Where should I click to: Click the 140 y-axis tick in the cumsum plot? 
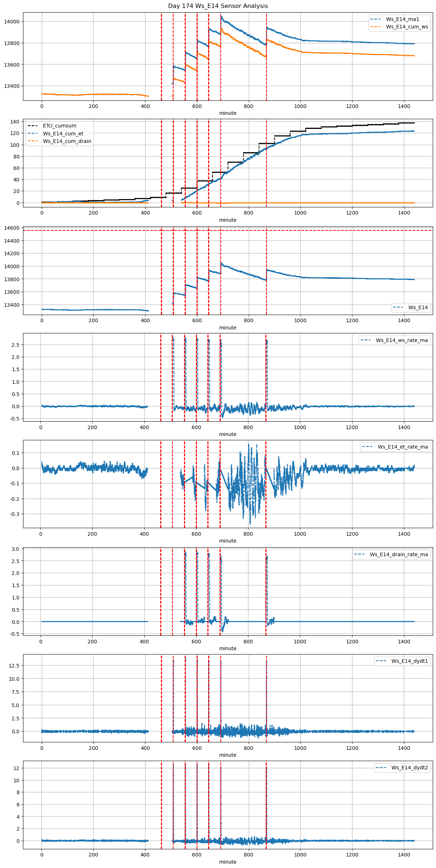tap(14, 122)
